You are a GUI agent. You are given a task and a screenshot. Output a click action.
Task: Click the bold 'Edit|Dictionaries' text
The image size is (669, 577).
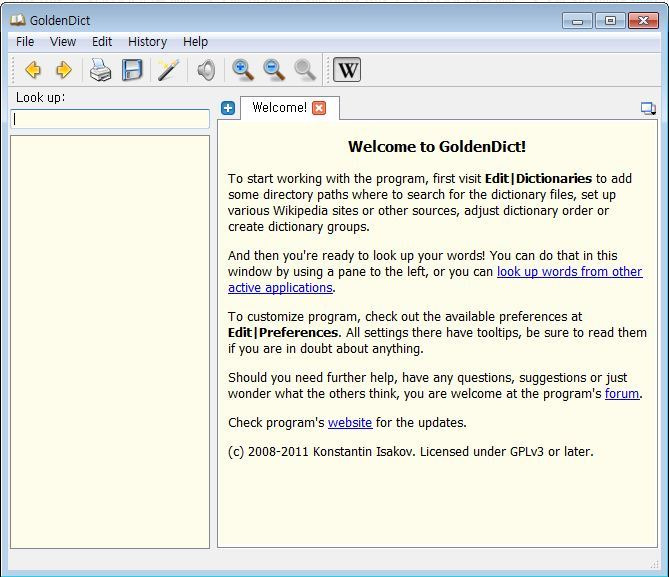538,178
